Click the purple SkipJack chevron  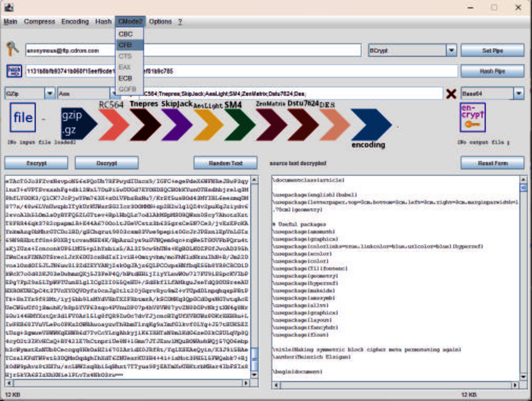177,125
